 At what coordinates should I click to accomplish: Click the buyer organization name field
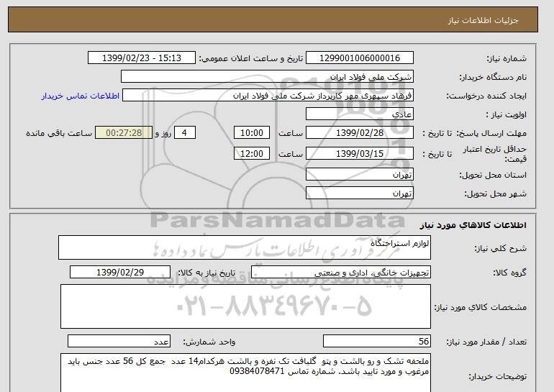click(x=267, y=76)
